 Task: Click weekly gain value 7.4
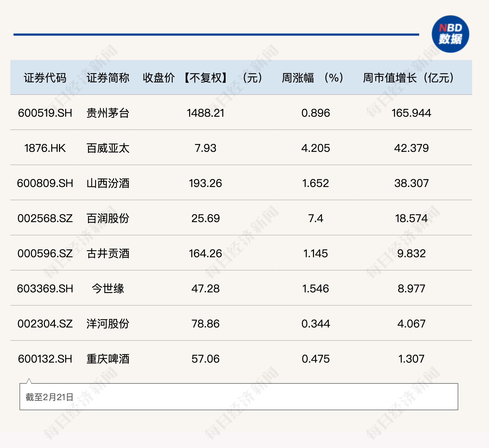tap(316, 218)
